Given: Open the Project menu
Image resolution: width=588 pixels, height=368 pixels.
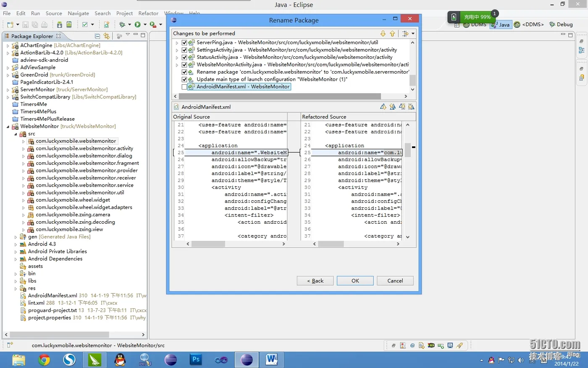Looking at the screenshot, I should tap(124, 13).
